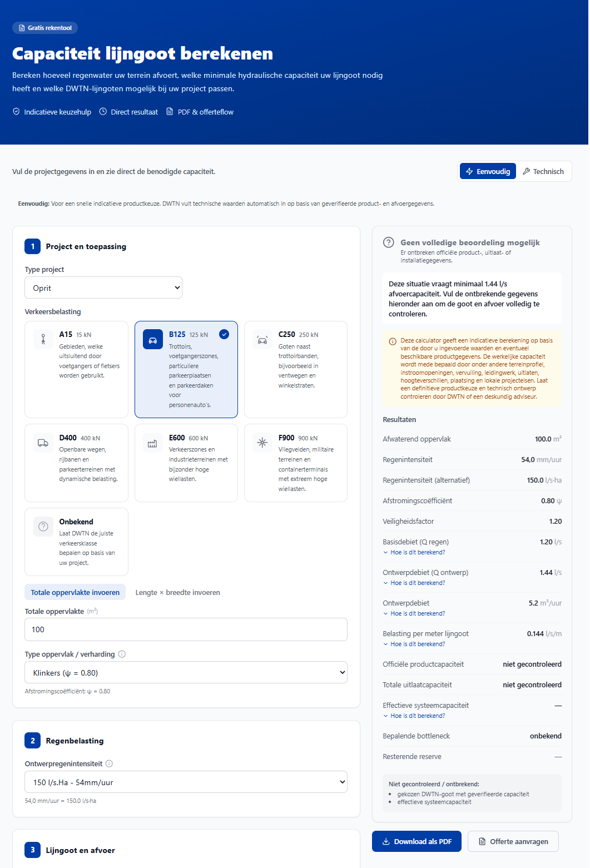Choose E600 600 kN traffic load
Screen dimensions: 590x868
pos(186,463)
